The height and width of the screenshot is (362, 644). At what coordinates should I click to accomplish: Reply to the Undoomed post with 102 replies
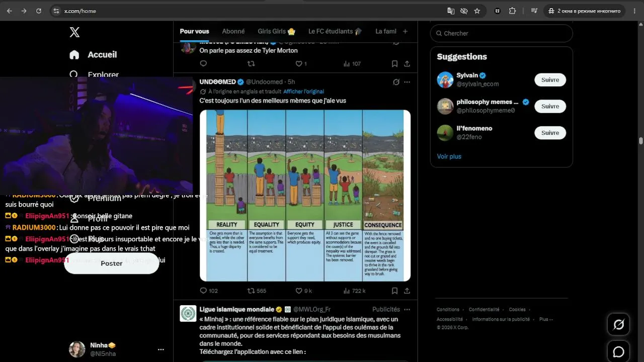209,291
